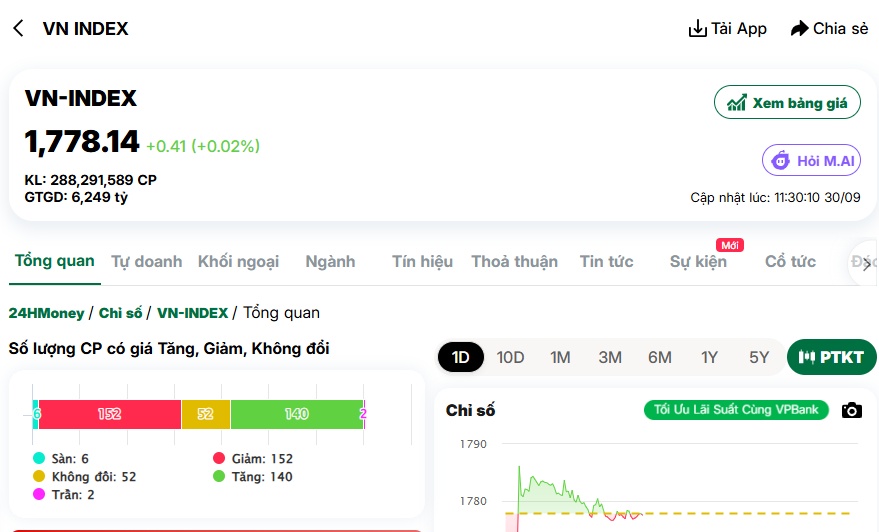The width and height of the screenshot is (879, 532).
Task: Select the 6M chart range
Action: (x=660, y=357)
